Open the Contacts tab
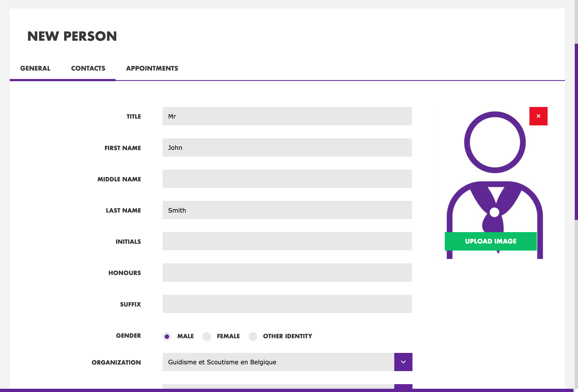The width and height of the screenshot is (578, 392). tap(88, 68)
